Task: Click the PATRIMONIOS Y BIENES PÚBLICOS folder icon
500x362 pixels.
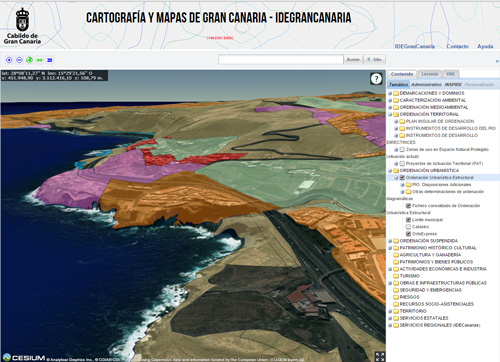Action: click(x=396, y=262)
